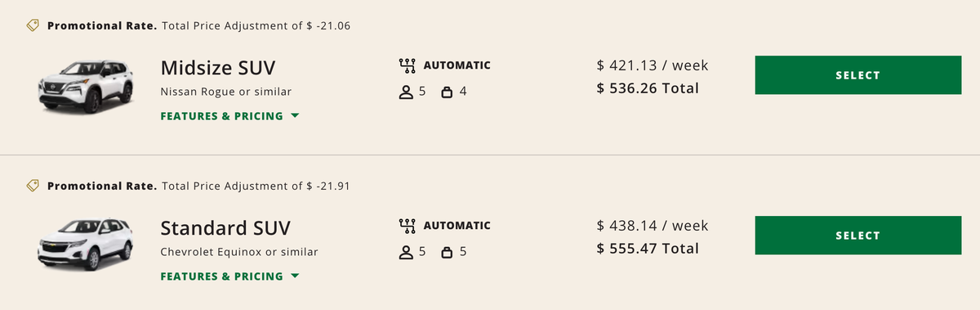This screenshot has width=980, height=310.
Task: Expand Features & Pricing for Midsize SUV
Action: (x=230, y=116)
